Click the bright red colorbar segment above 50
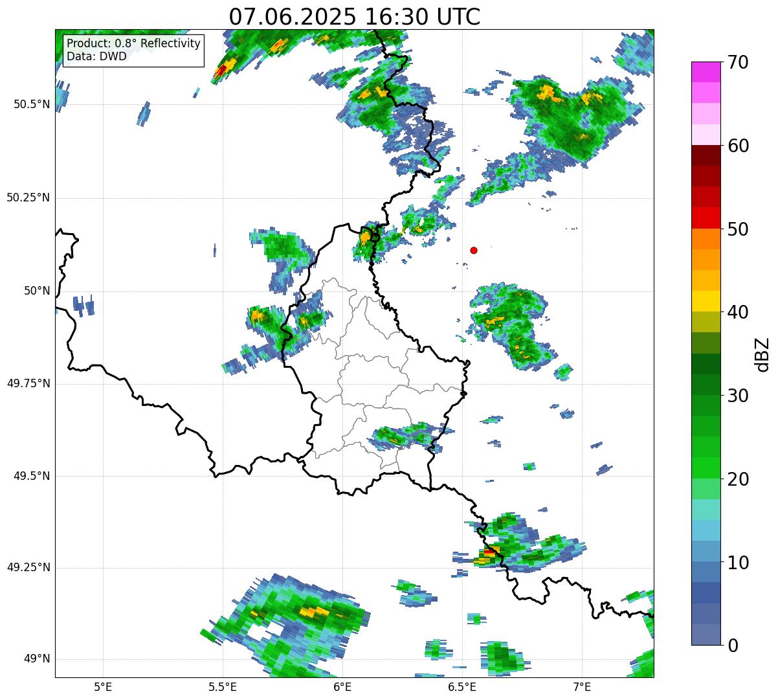Screen dimensions: 778x700 tap(706, 218)
